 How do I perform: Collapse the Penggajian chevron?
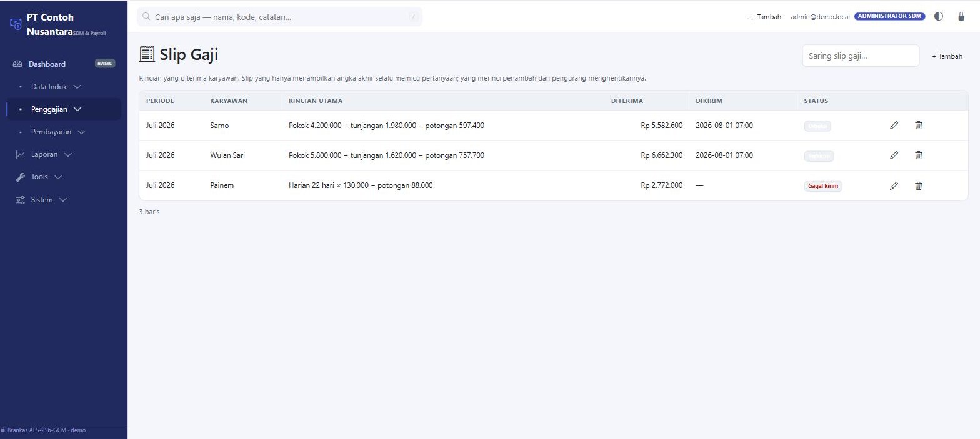[x=77, y=109]
